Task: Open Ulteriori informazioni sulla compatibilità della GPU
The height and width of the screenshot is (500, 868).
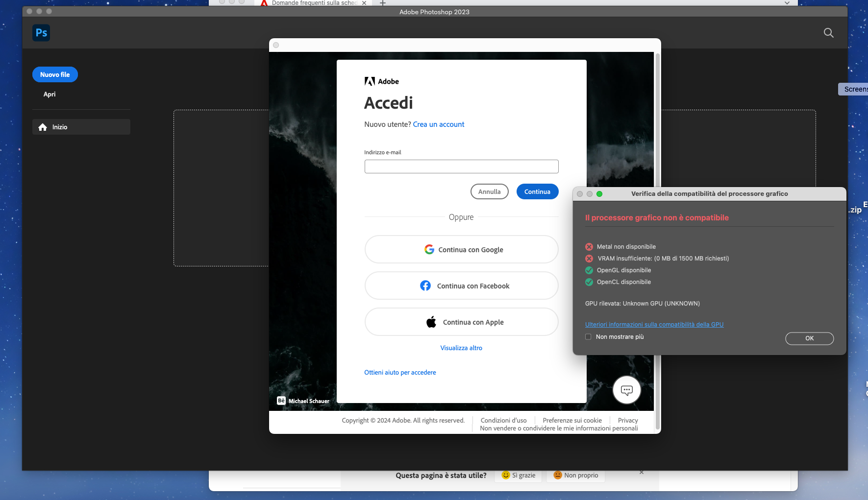Action: pyautogui.click(x=654, y=325)
